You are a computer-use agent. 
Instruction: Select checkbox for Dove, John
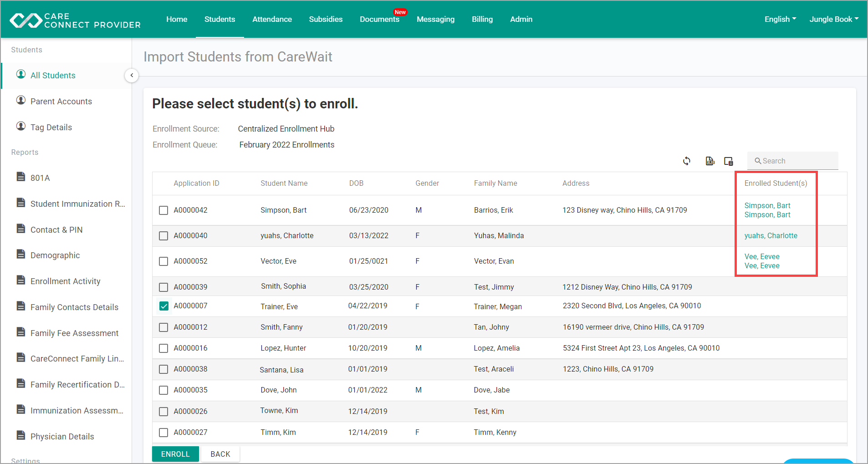pos(163,390)
